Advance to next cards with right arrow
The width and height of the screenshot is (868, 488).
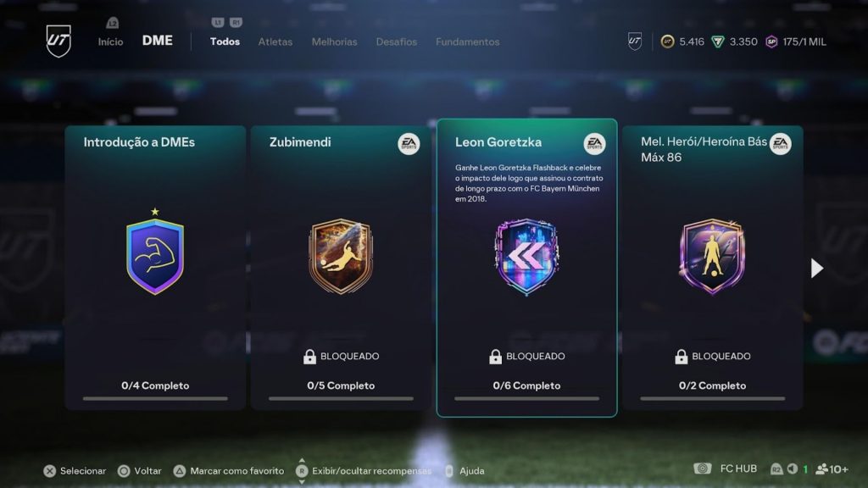(x=817, y=269)
